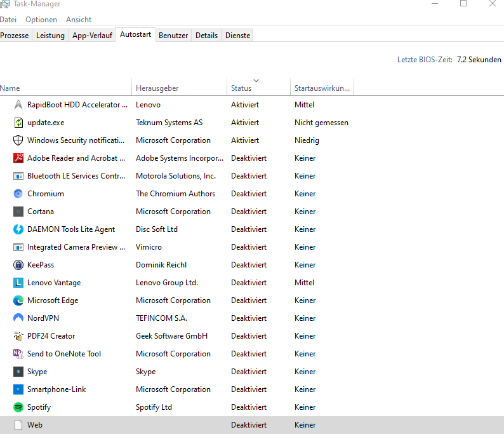504x439 pixels.
Task: Click the Chromium browser icon
Action: click(x=18, y=194)
